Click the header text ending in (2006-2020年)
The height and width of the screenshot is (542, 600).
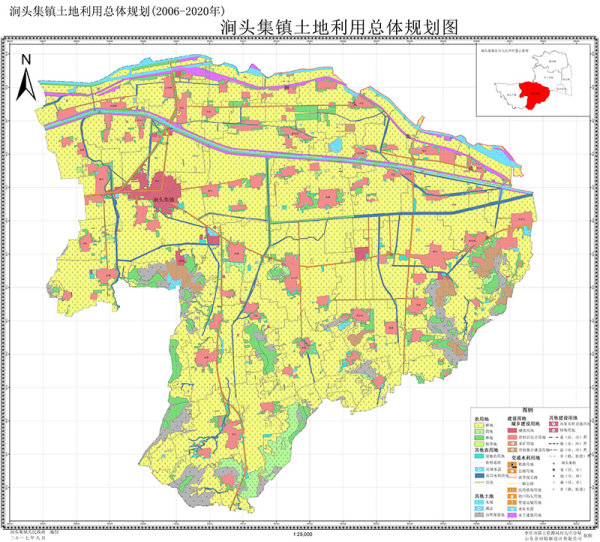point(117,11)
